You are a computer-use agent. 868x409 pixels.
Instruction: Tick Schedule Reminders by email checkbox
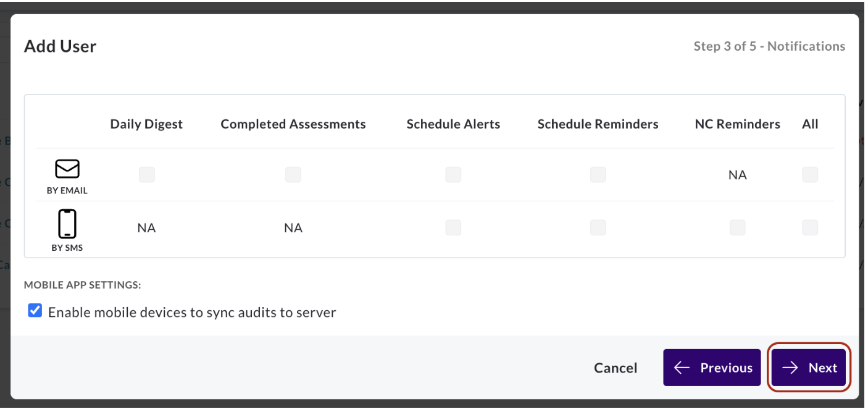(598, 175)
